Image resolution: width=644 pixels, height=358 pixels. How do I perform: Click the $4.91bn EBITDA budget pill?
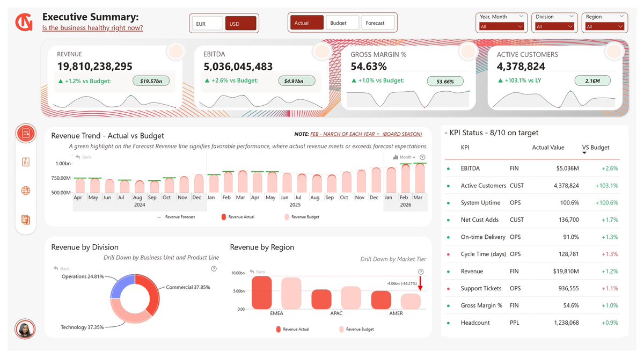[x=296, y=81]
